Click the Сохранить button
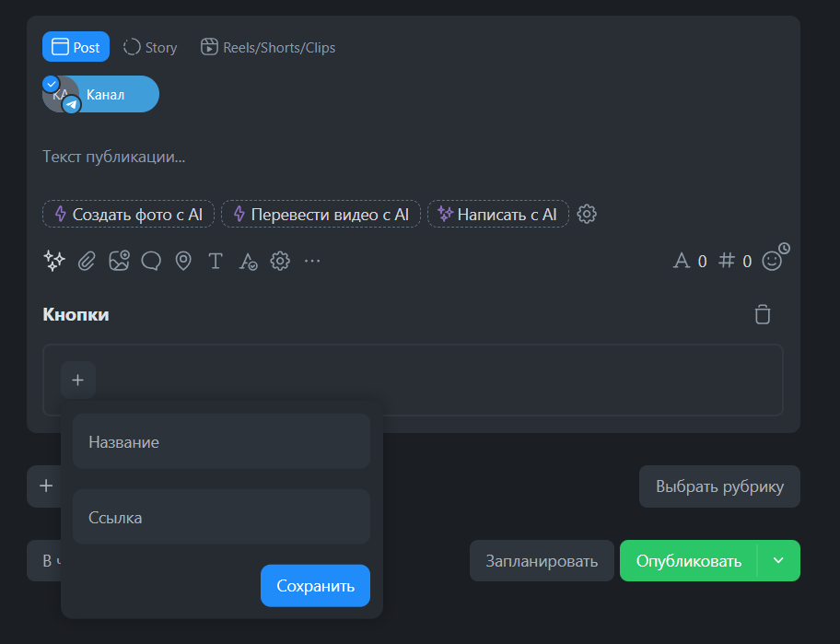 [315, 586]
